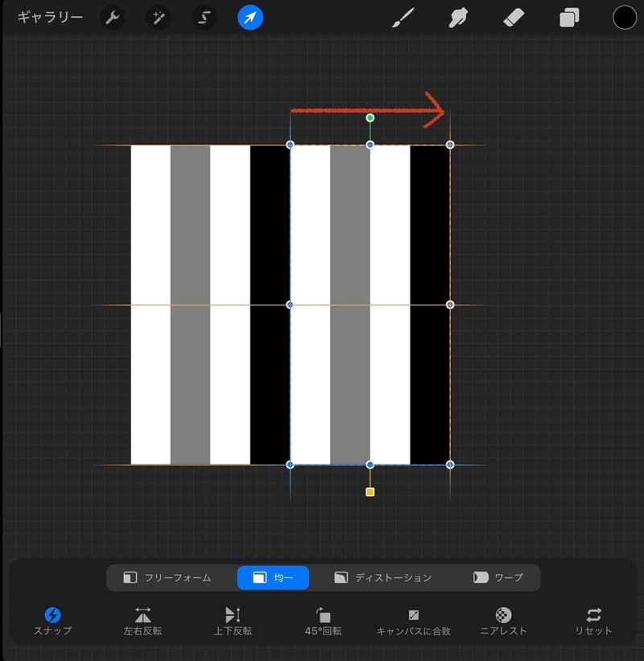Select the Smudge finger tool

click(x=458, y=19)
